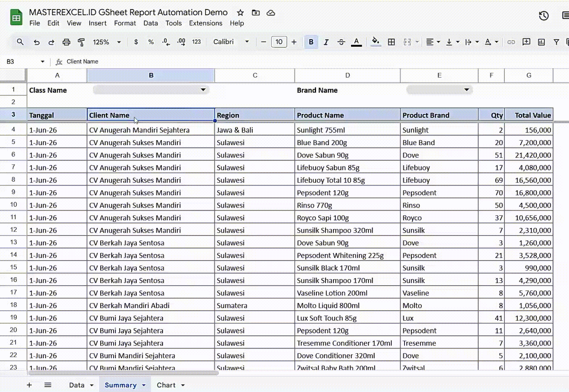Click the Tanggal header cell
This screenshot has height=392, width=569.
click(x=57, y=115)
